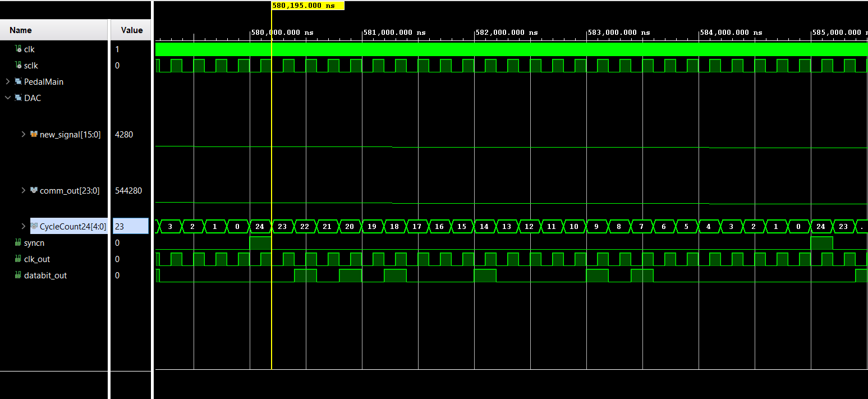Click the sclk signal icon
Viewport: 868px width, 399px height.
point(18,66)
